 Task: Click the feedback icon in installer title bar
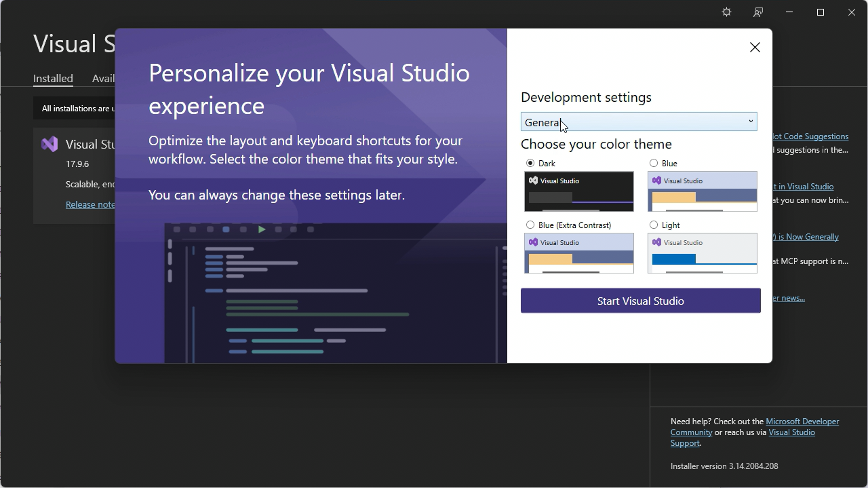click(x=758, y=12)
